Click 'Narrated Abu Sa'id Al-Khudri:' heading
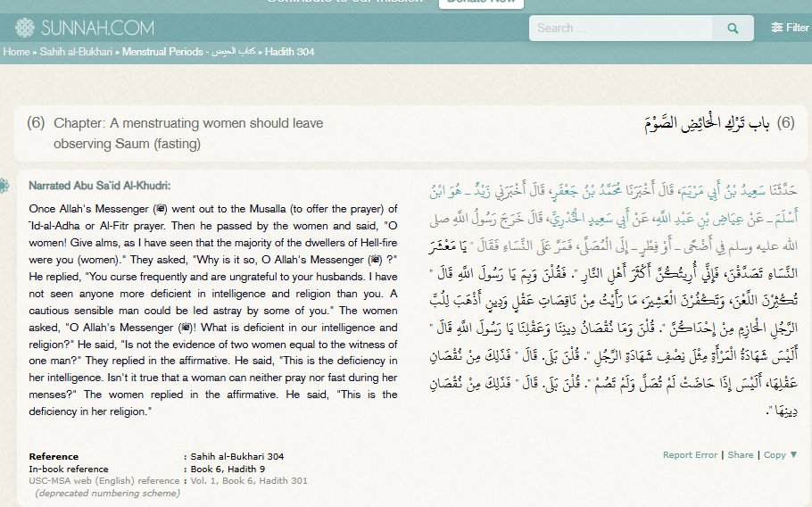The width and height of the screenshot is (812, 507). pos(99,186)
